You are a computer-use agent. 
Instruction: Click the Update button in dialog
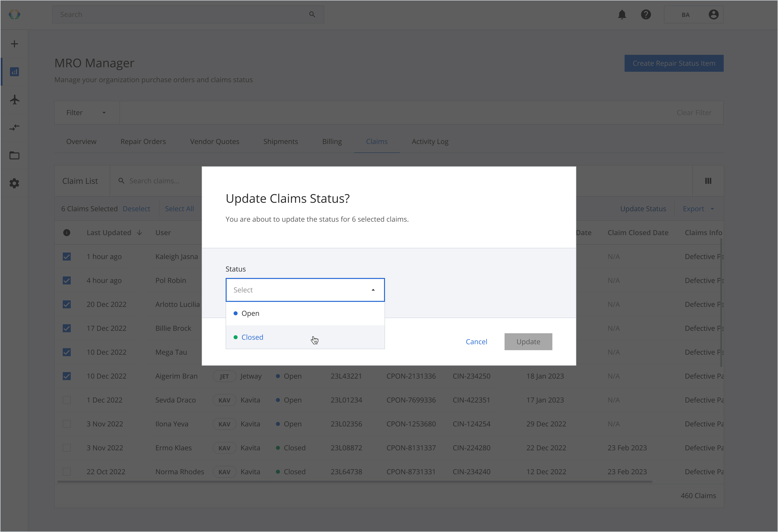[528, 342]
